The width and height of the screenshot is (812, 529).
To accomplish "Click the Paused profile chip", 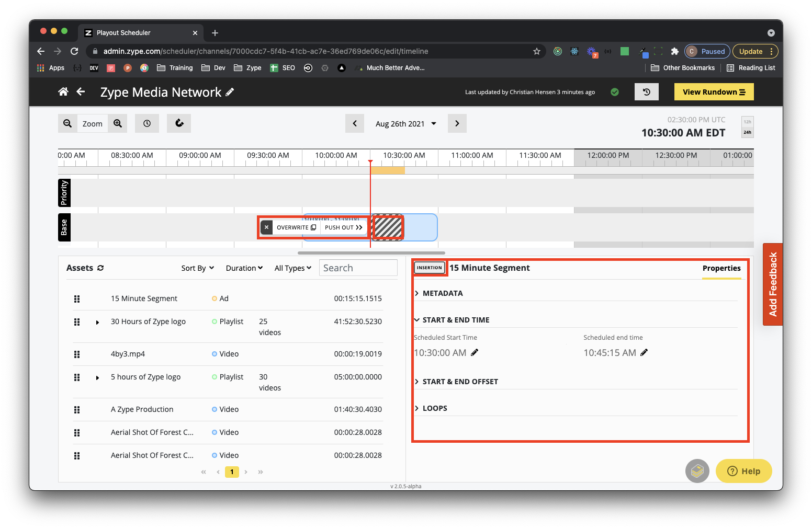I will pyautogui.click(x=707, y=51).
